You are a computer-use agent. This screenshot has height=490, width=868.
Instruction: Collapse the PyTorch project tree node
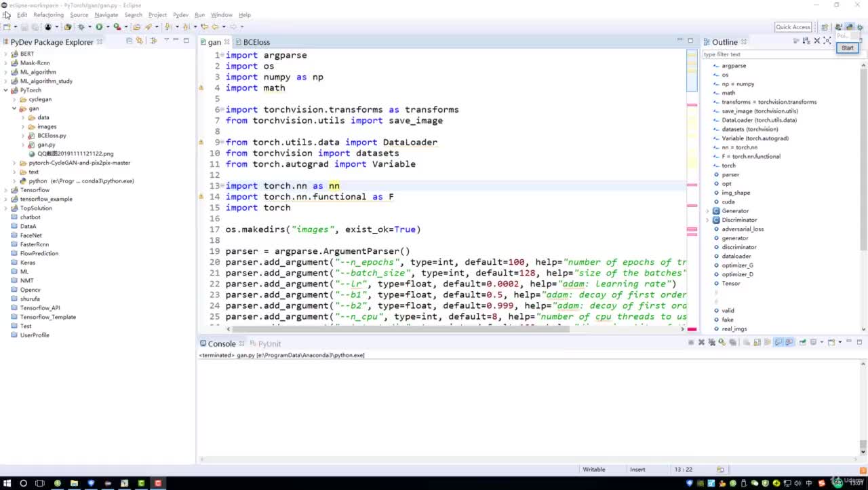[x=6, y=90]
